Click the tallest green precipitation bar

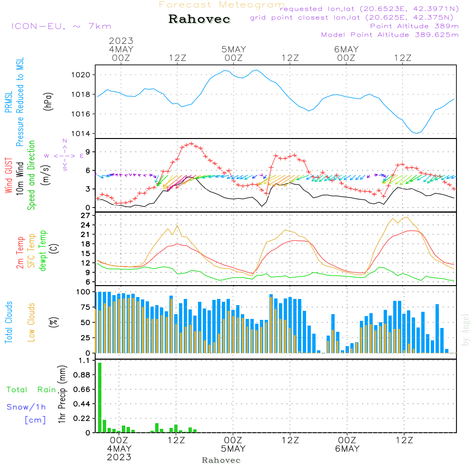pyautogui.click(x=100, y=397)
